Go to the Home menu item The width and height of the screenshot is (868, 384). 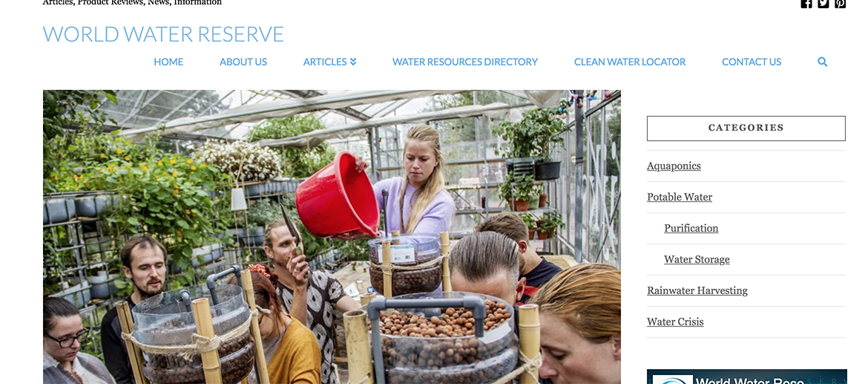(x=168, y=62)
